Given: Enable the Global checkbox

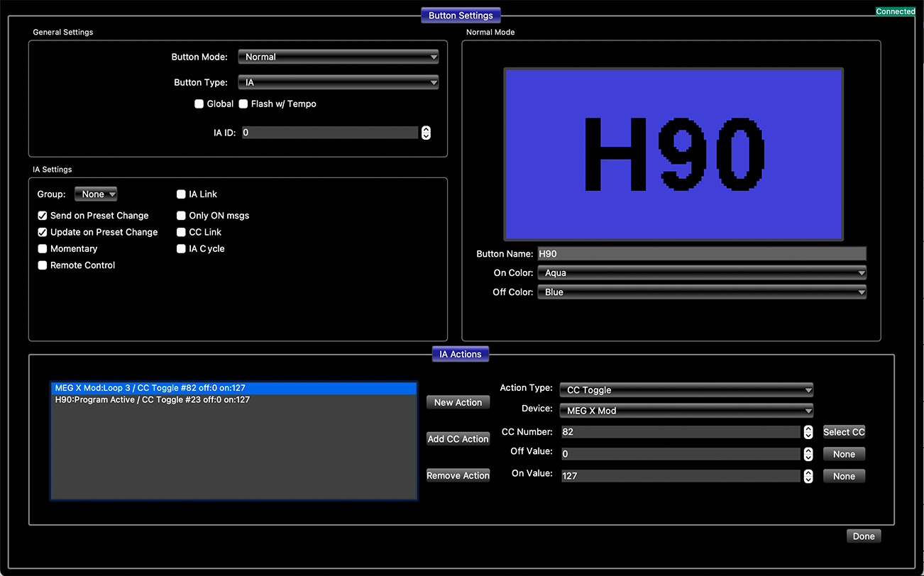Looking at the screenshot, I should (x=199, y=104).
